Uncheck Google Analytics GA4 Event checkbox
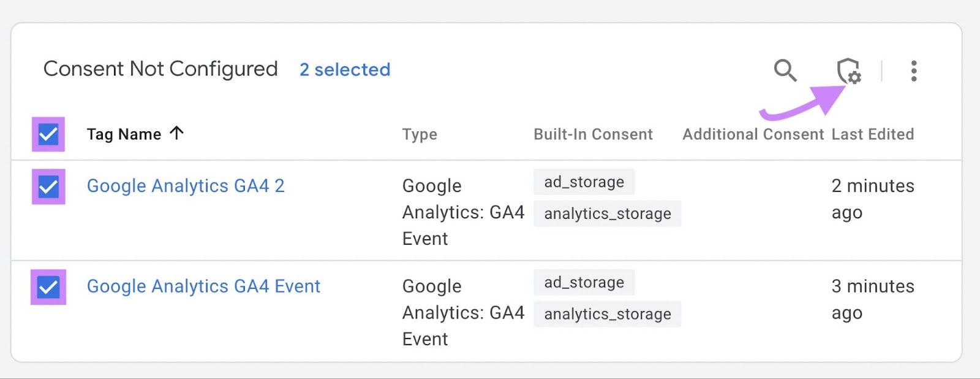980x379 pixels. [48, 287]
